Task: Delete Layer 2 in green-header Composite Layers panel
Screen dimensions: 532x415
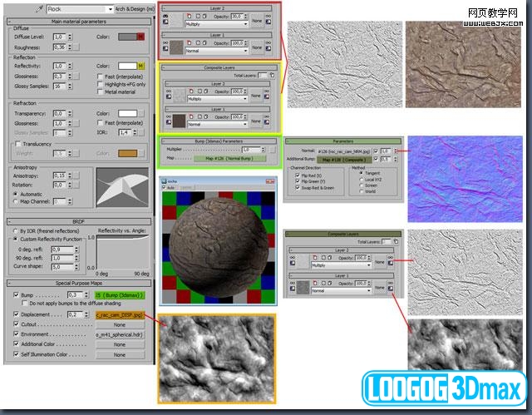Action: [x=315, y=258]
